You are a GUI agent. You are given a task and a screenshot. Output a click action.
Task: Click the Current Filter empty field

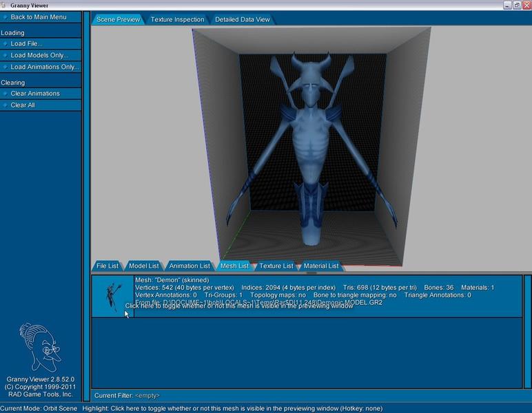click(147, 395)
